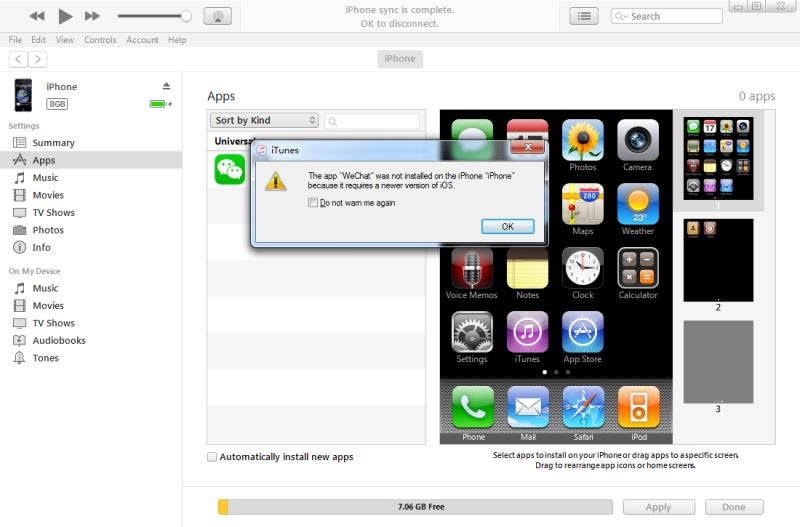The height and width of the screenshot is (527, 800).
Task: Open the list view icon near search
Action: [584, 16]
